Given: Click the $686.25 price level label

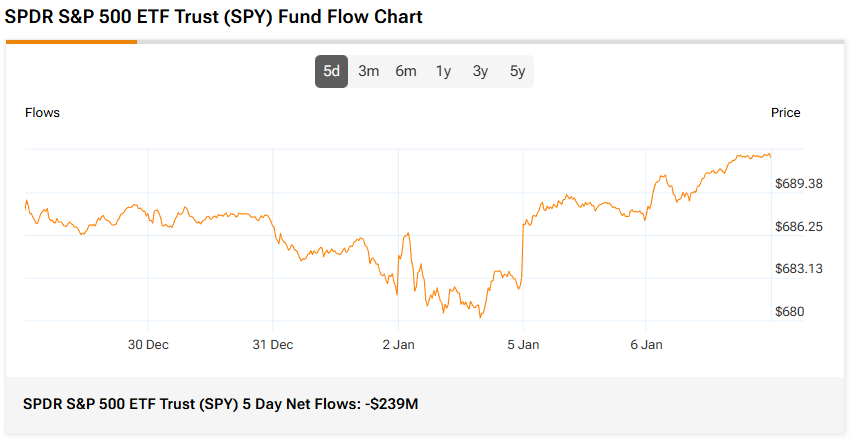Looking at the screenshot, I should (x=798, y=227).
